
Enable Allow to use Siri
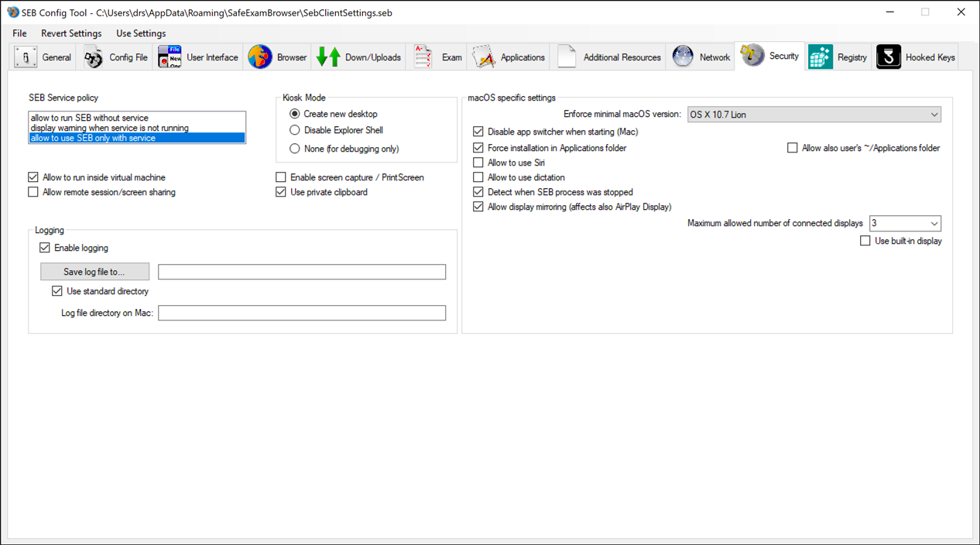click(x=478, y=163)
